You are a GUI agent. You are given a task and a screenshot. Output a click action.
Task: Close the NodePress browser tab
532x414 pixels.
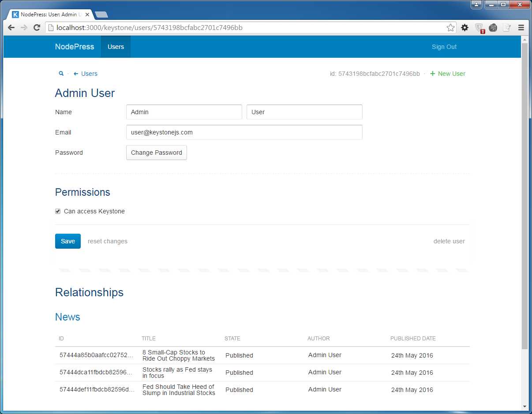coord(87,15)
